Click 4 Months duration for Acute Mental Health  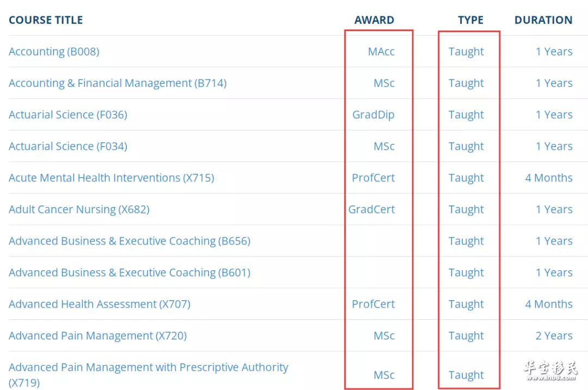tap(549, 178)
